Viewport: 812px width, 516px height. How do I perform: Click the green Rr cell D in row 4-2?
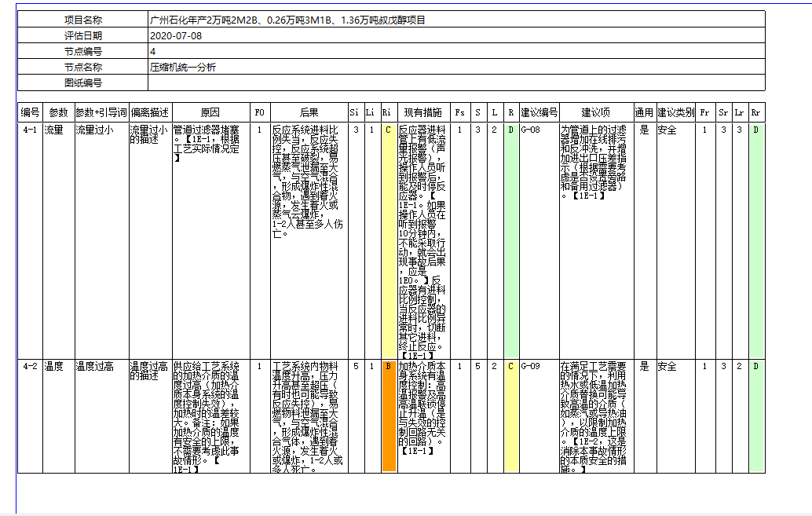(756, 416)
